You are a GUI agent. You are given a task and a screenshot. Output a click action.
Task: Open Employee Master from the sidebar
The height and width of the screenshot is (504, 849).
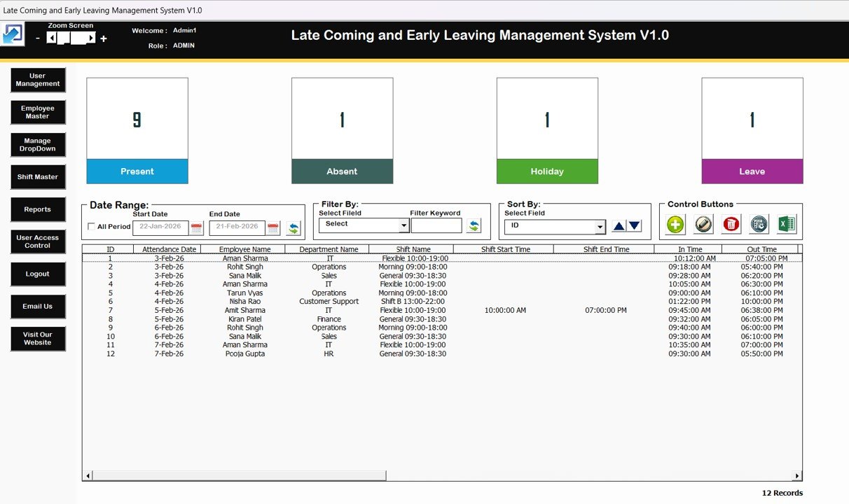[38, 112]
